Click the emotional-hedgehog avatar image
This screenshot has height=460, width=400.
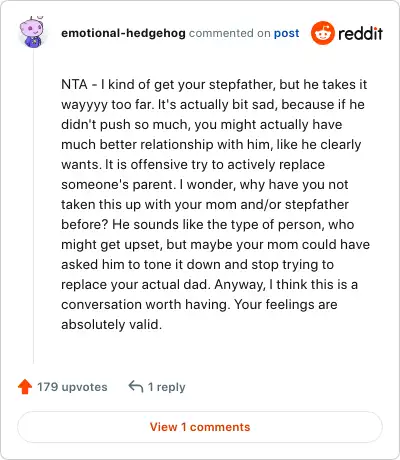click(x=31, y=32)
